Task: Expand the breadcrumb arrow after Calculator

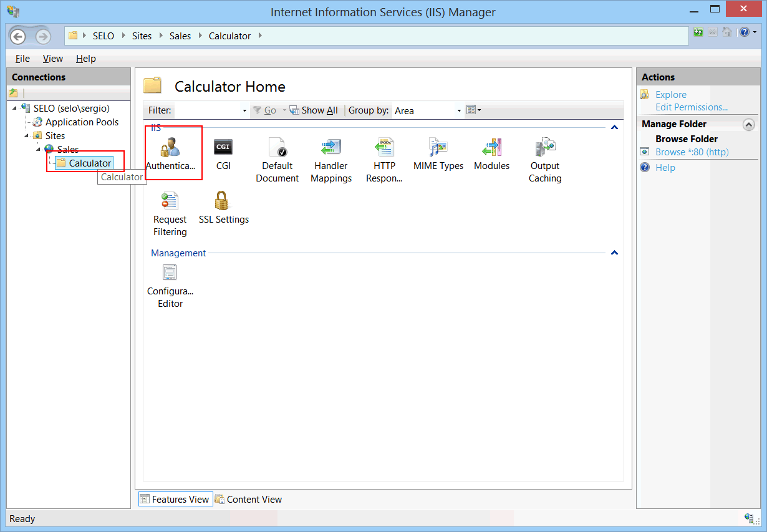Action: pos(260,36)
